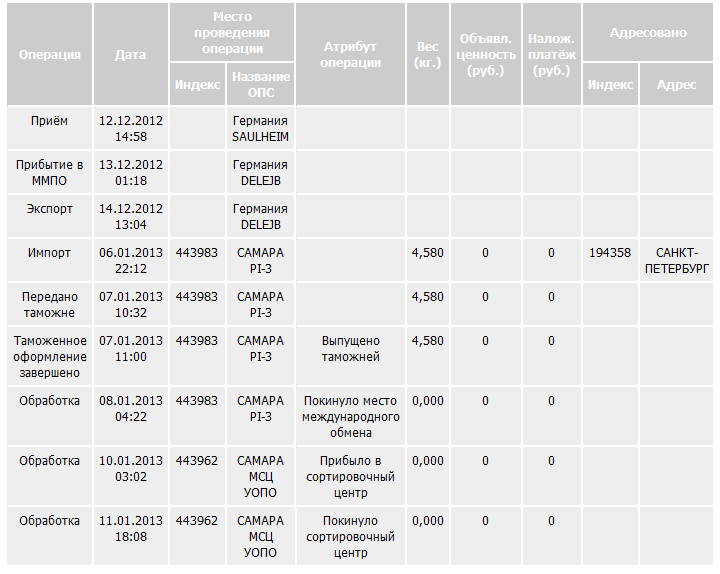Click 'Таможенное оформление завершено' cell
The height and width of the screenshot is (574, 720).
[49, 356]
